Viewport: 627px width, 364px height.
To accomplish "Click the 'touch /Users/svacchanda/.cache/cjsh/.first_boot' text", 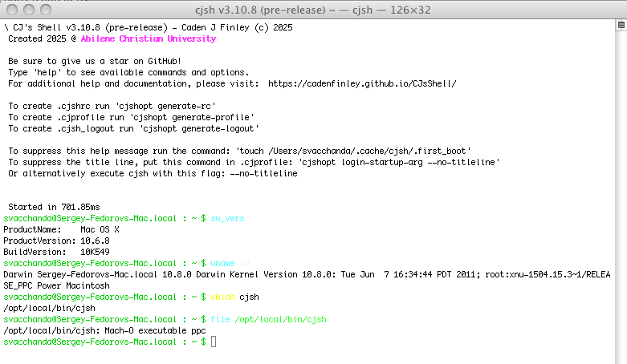I will click(x=352, y=151).
